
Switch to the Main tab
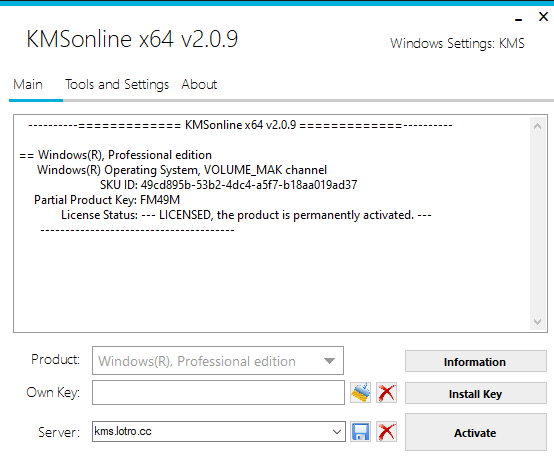[x=28, y=85]
